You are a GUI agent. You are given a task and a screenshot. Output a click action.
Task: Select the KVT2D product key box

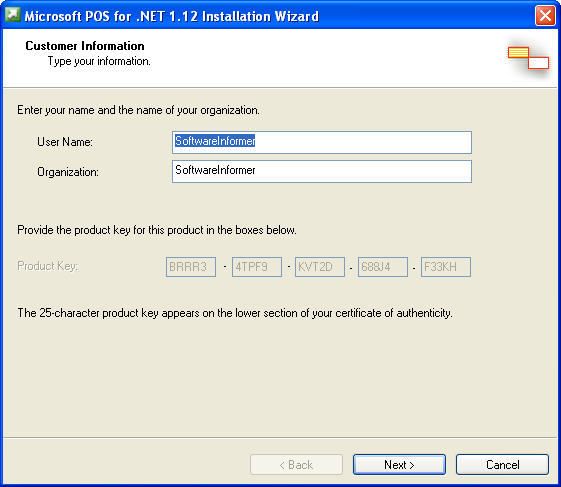[x=320, y=267]
